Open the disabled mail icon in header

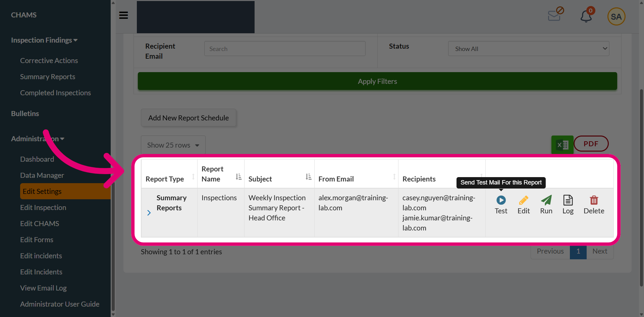556,14
